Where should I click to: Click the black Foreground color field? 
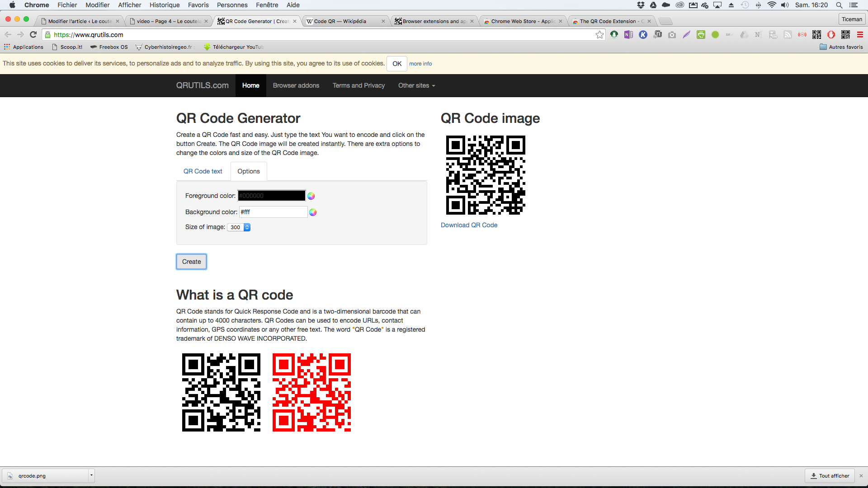(x=272, y=196)
